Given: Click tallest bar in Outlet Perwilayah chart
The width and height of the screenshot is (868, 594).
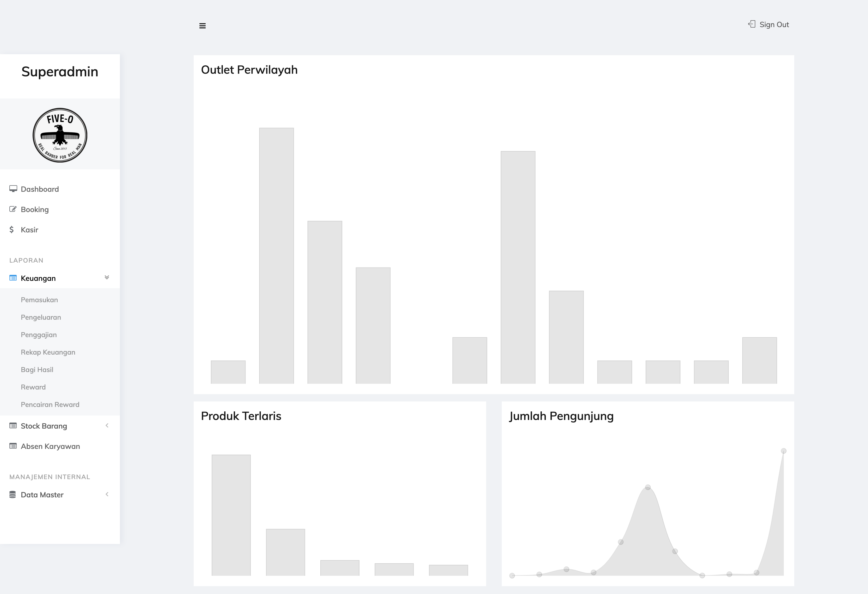Looking at the screenshot, I should (276, 256).
